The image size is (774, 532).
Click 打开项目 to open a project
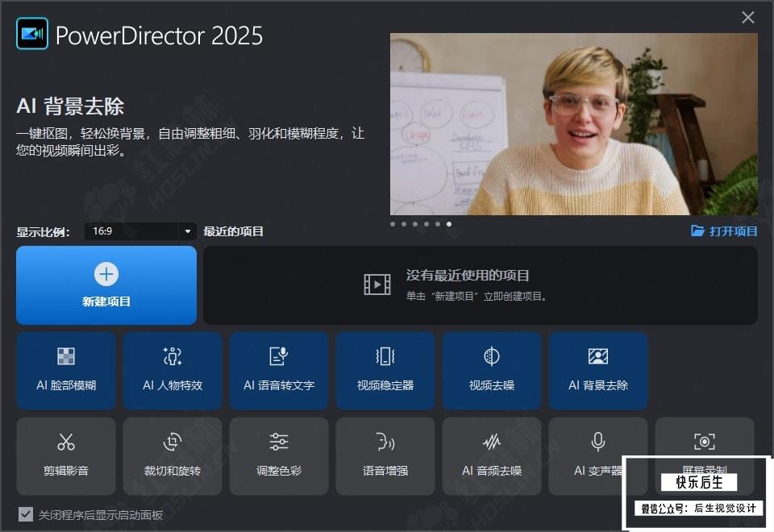click(724, 231)
